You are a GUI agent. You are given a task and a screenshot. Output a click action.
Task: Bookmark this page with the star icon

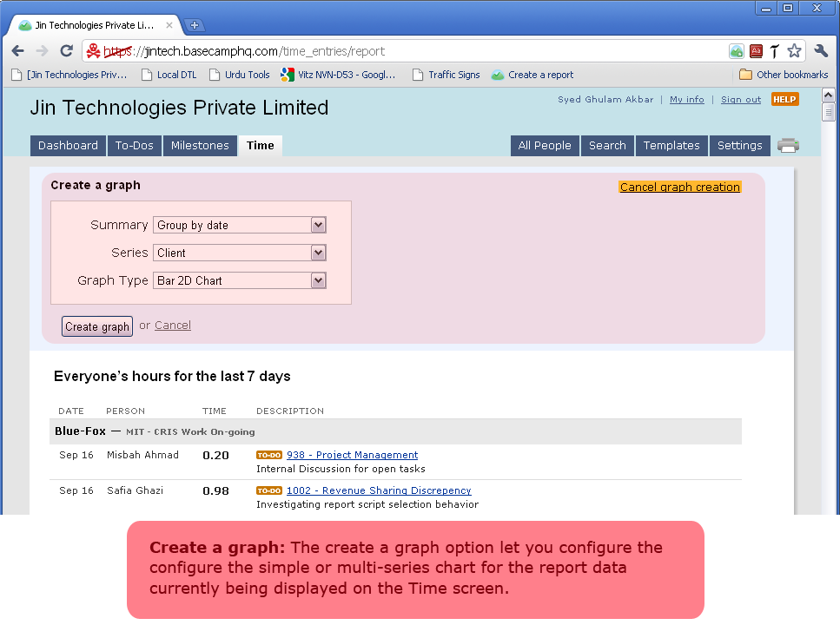coord(794,51)
